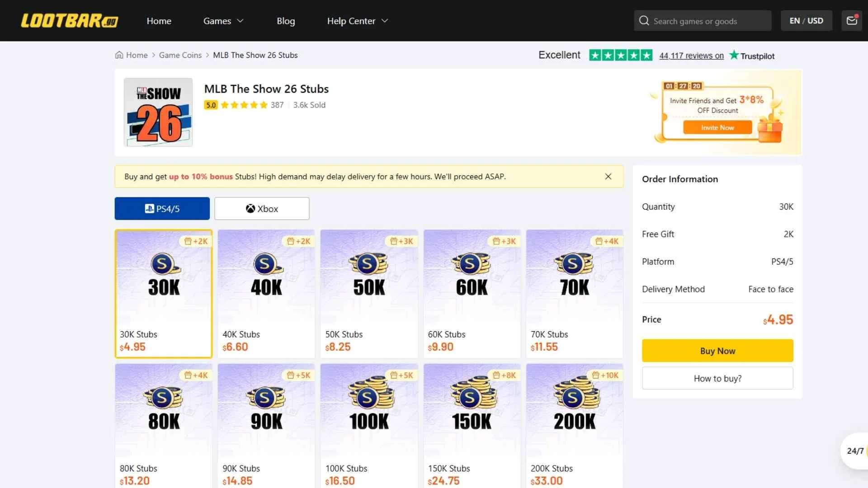The height and width of the screenshot is (488, 868).
Task: Select the 200K Stubs package
Action: pyautogui.click(x=575, y=426)
